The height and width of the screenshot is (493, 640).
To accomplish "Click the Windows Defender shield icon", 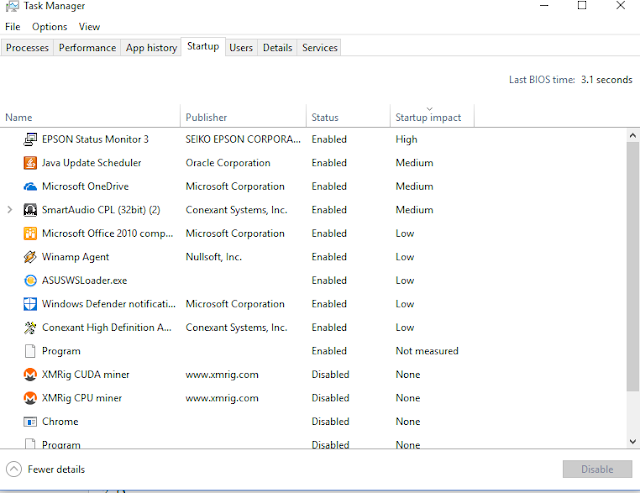I will pyautogui.click(x=30, y=304).
